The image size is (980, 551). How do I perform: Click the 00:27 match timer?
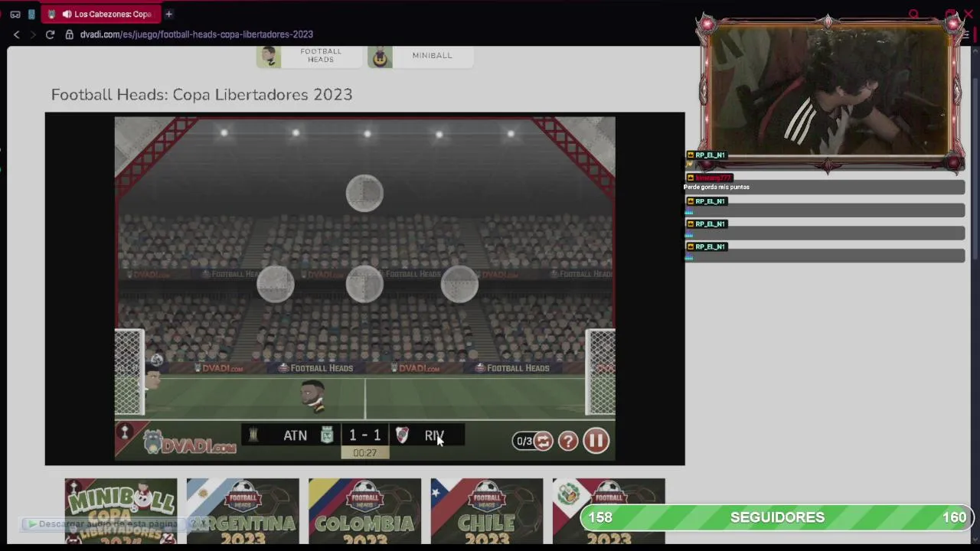click(x=364, y=453)
